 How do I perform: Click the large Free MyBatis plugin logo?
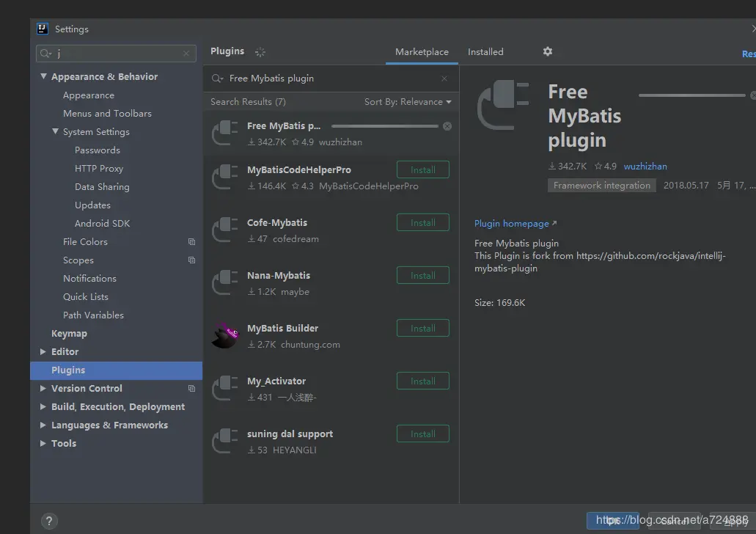point(503,105)
